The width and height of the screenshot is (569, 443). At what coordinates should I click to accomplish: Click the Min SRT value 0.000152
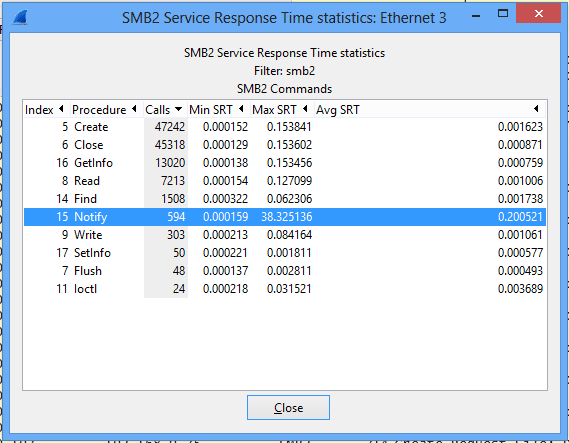click(225, 127)
